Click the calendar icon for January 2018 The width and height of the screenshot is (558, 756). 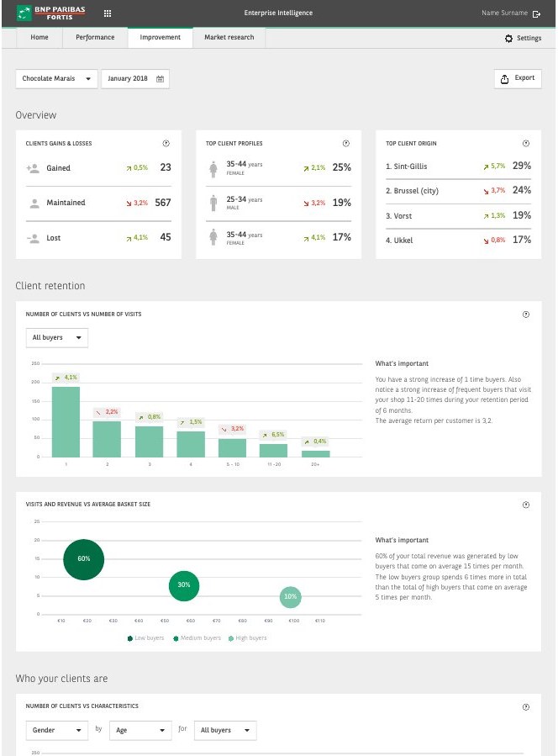point(160,78)
